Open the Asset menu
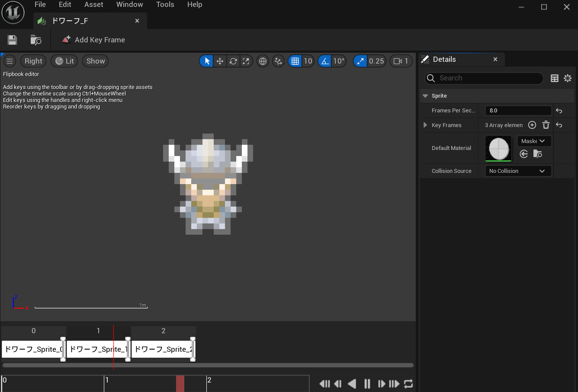 [x=93, y=4]
